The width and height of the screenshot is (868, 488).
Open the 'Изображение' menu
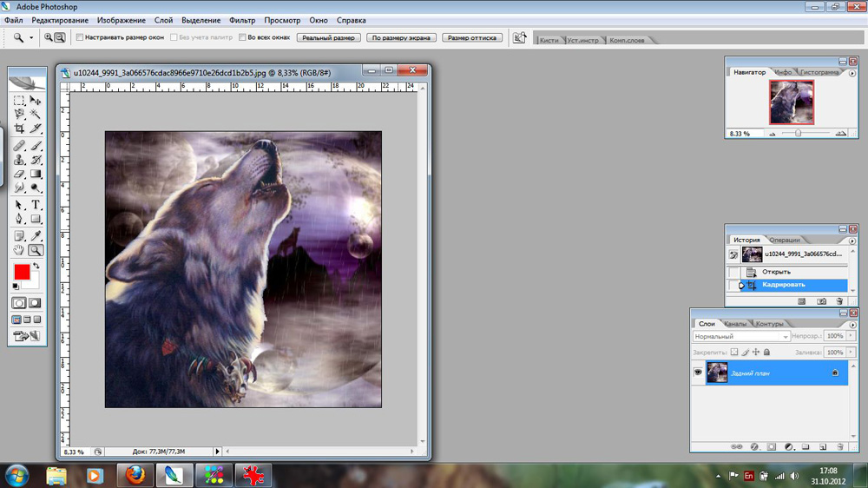pyautogui.click(x=122, y=20)
